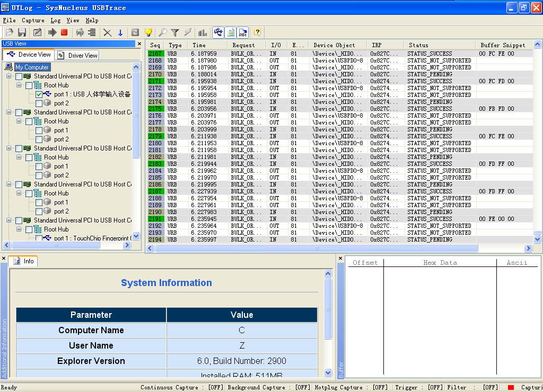Toggle the USB Device View panel icon

click(217, 32)
